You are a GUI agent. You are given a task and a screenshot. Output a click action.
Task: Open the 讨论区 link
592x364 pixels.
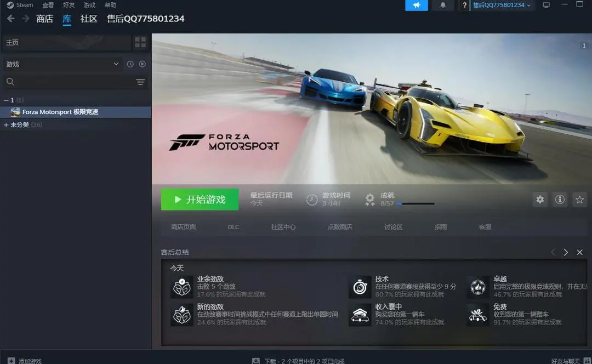pos(394,227)
